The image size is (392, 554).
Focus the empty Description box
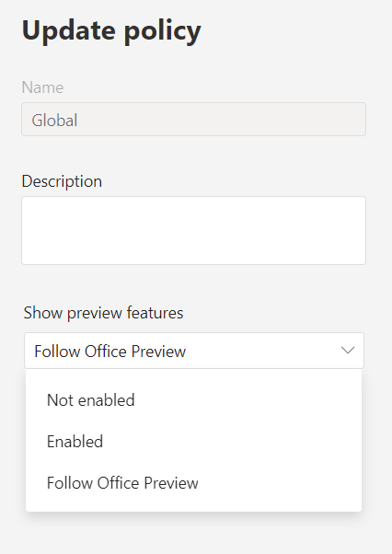[193, 230]
